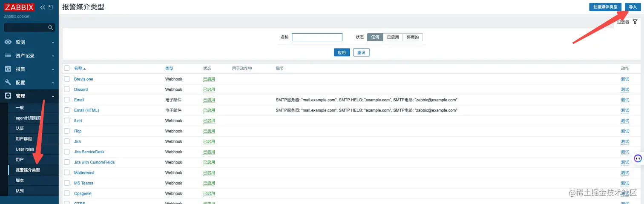The height and width of the screenshot is (204, 644).
Task: Select all rows with header checkbox
Action: (x=66, y=68)
